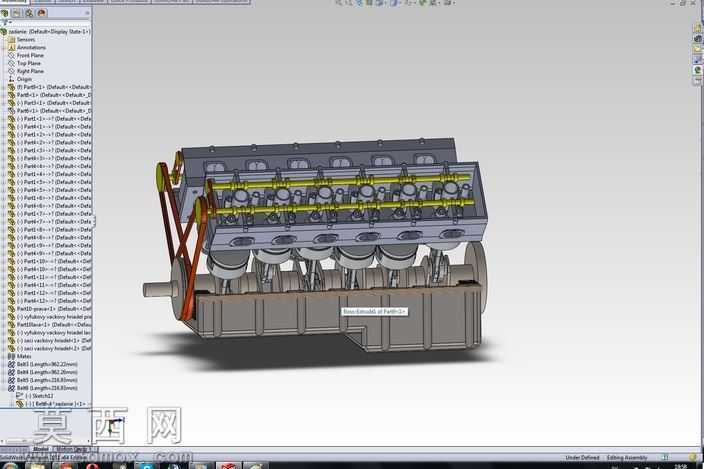The height and width of the screenshot is (469, 704).
Task: Switch to the Motion Study 1 tab
Action: pos(72,449)
